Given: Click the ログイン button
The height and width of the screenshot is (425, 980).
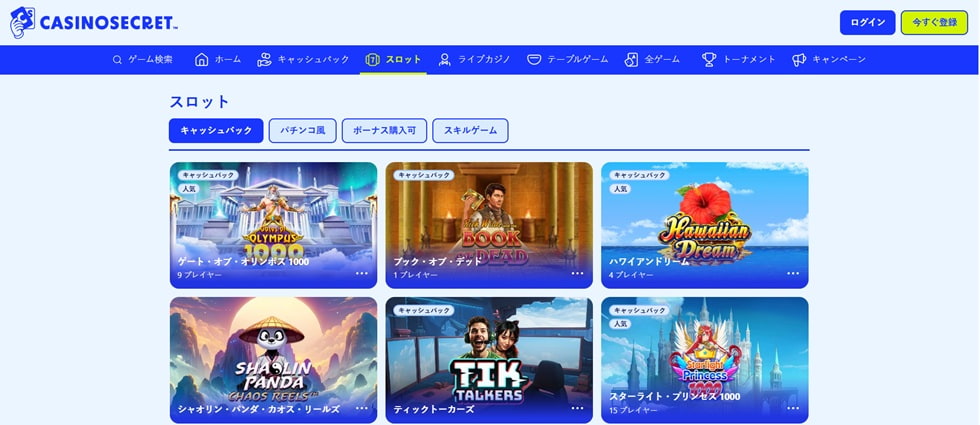Looking at the screenshot, I should pyautogui.click(x=868, y=22).
